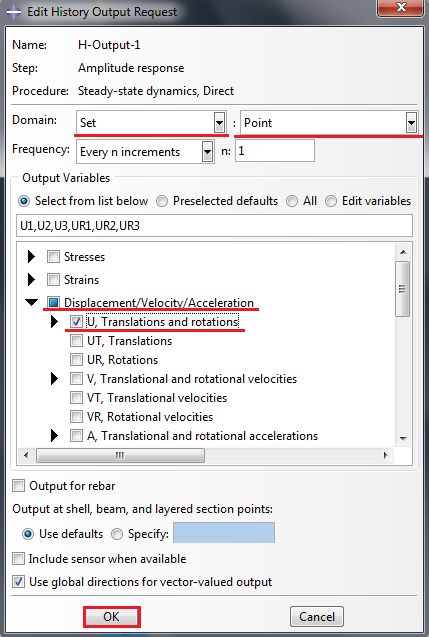Screen dimensions: 429x637
Task: Click the n increments input field
Action: 275,151
